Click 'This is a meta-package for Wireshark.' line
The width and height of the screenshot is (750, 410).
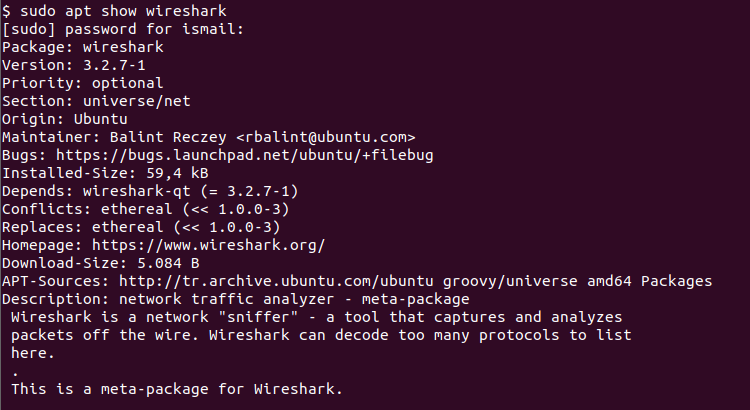177,389
